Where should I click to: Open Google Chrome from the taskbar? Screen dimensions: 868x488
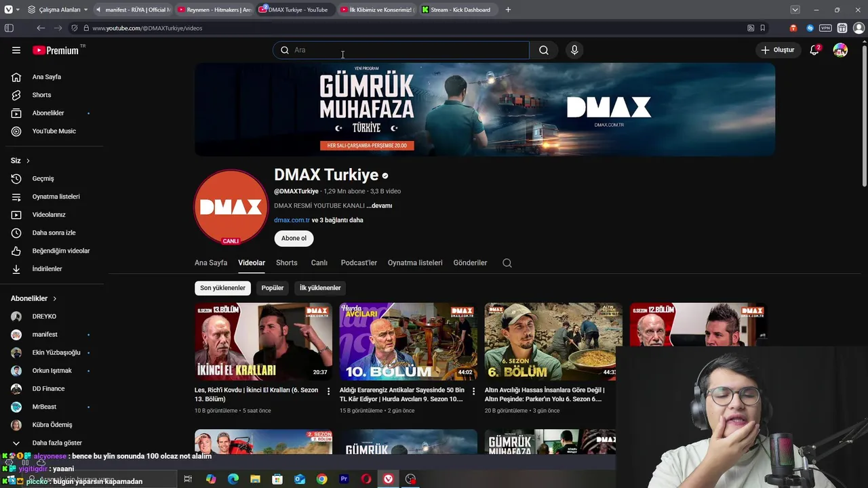point(322,479)
